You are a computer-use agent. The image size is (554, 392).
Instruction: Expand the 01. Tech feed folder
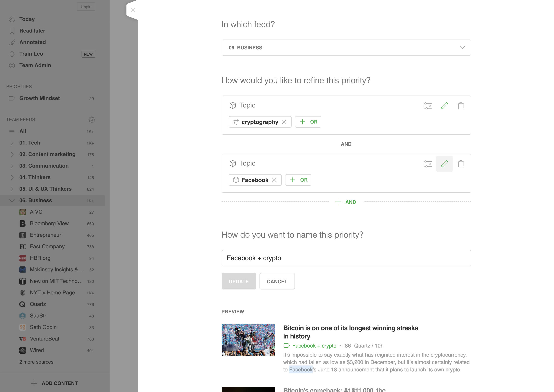(12, 143)
